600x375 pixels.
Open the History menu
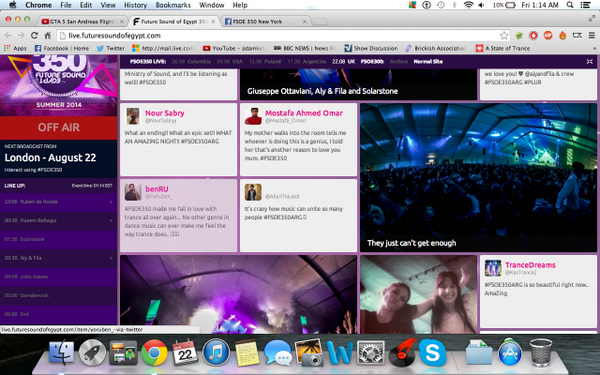tap(135, 5)
